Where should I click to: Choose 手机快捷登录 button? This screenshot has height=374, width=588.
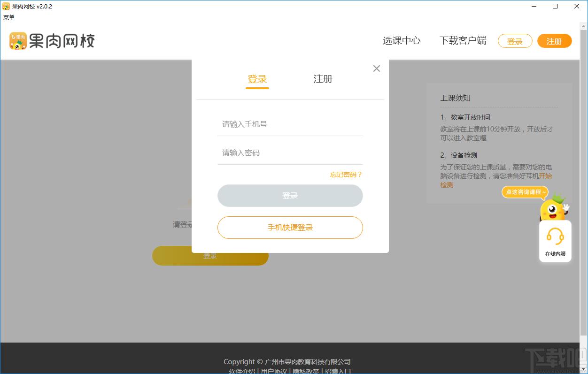pos(290,228)
